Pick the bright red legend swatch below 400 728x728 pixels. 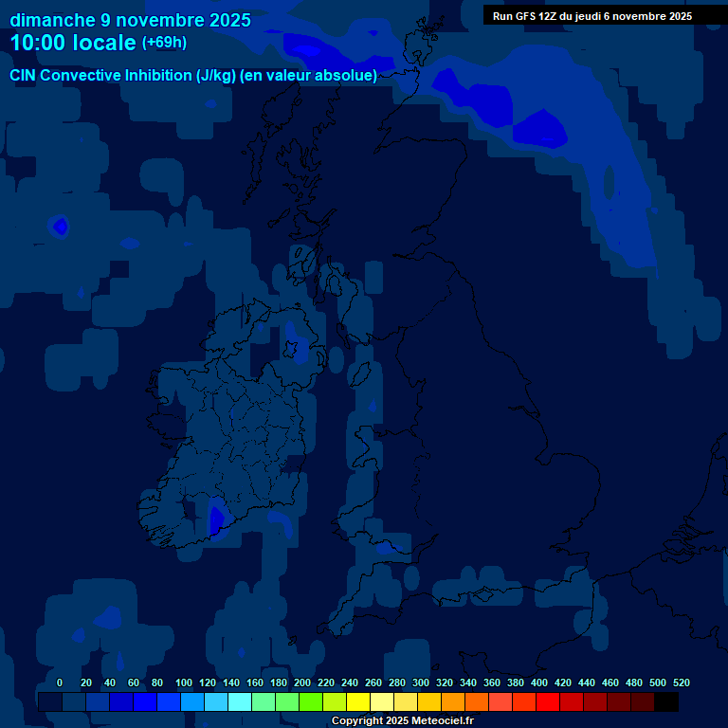548,702
